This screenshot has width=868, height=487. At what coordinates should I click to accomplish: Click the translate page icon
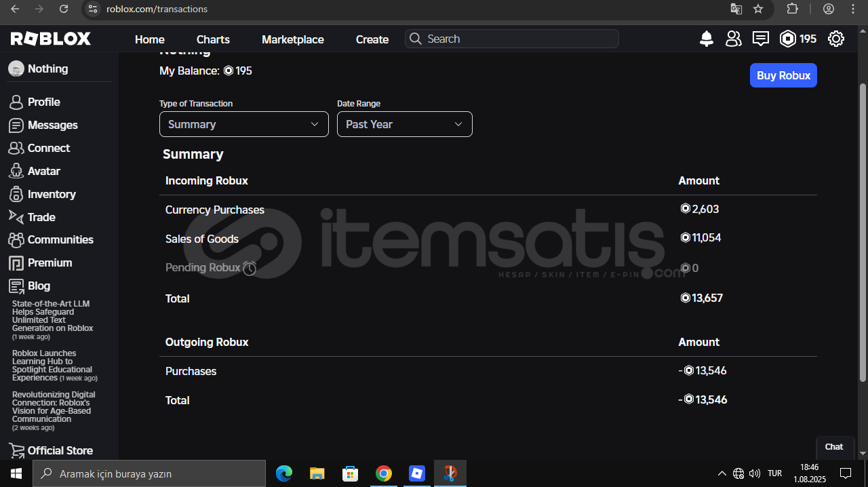click(x=736, y=9)
